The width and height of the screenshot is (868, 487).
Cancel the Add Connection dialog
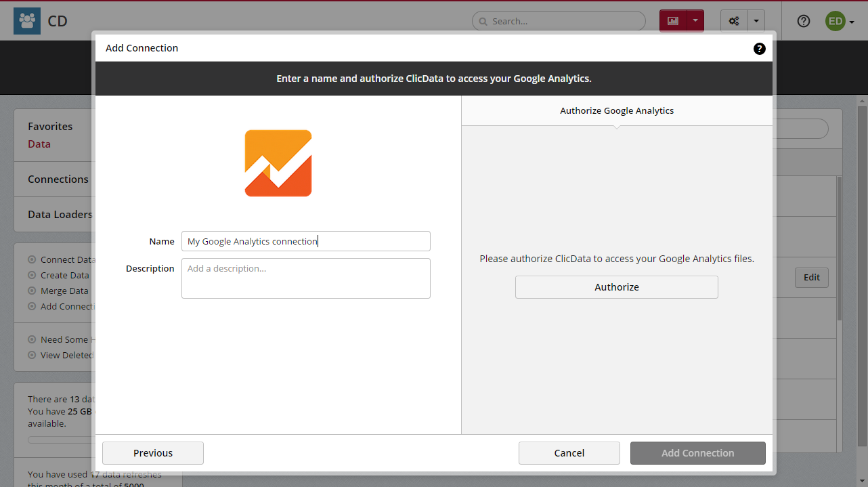pyautogui.click(x=569, y=453)
